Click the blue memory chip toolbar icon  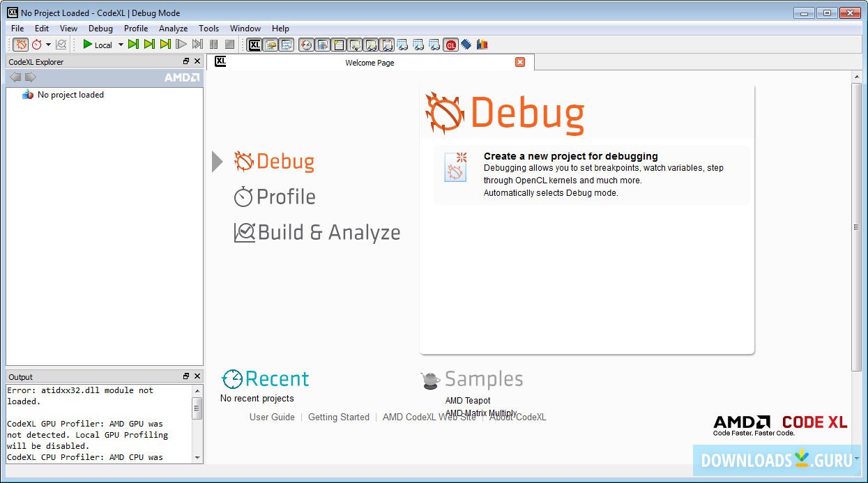(466, 45)
